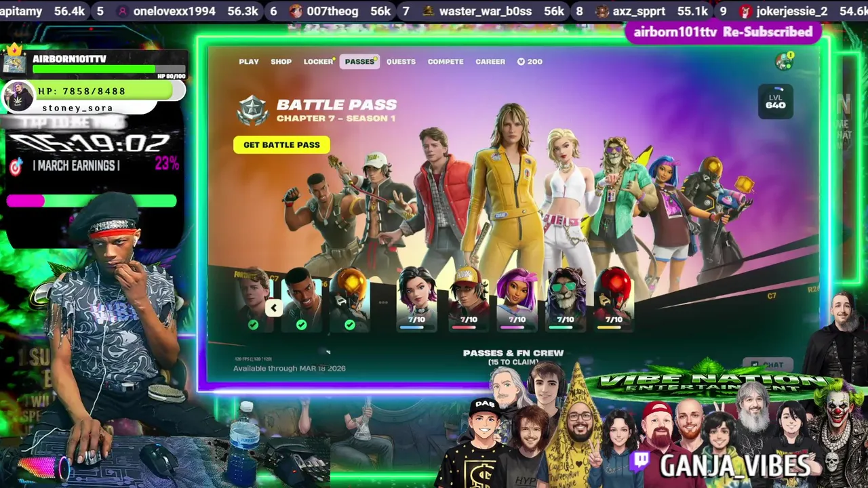Click the TikTok icon beside March Earnings

click(16, 166)
